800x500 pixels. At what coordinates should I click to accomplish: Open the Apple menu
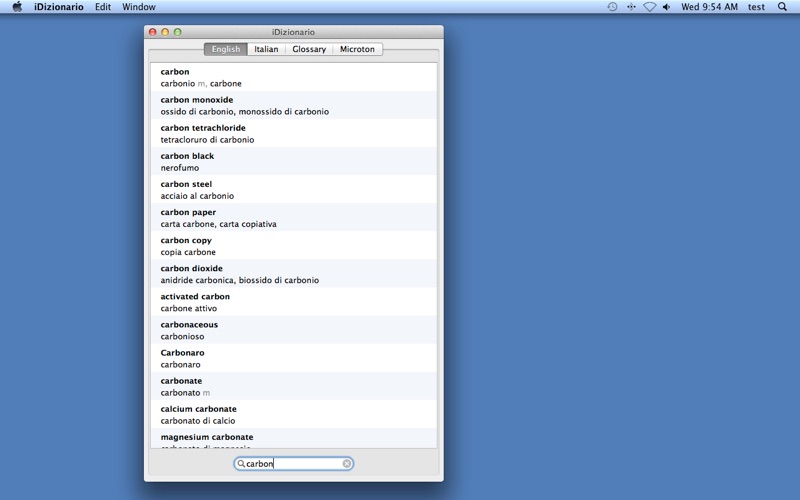[17, 7]
